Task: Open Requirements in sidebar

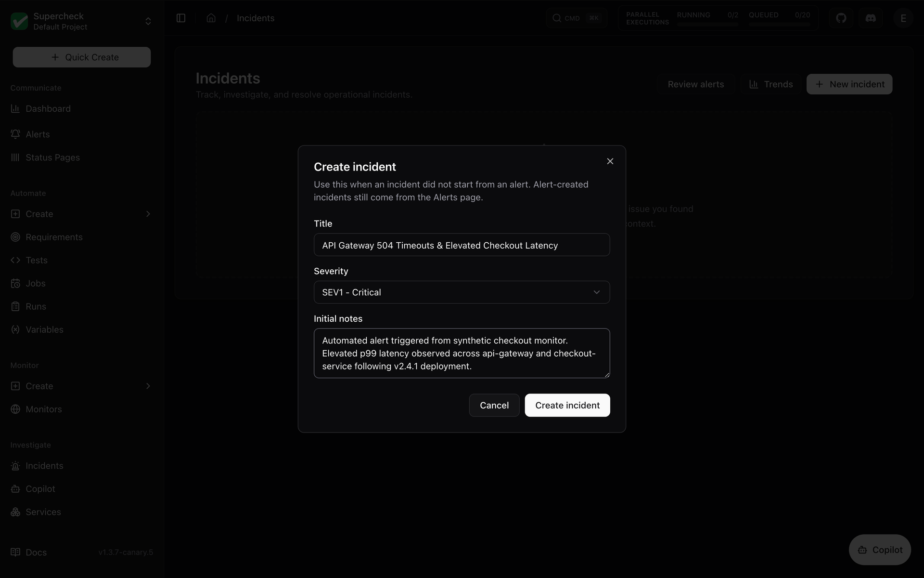Action: pyautogui.click(x=81, y=237)
